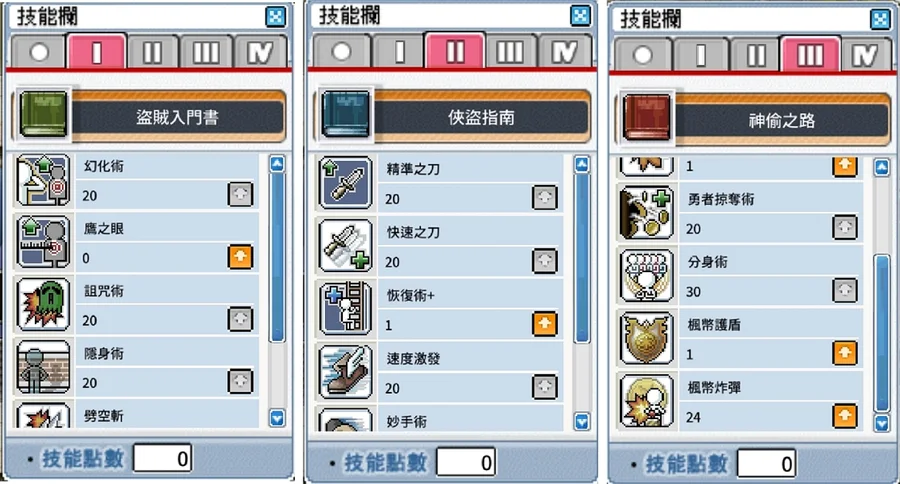Click the scrollbar thumb in 俠盜指南 list
Screen dimensions: 900x484
pos(581,258)
